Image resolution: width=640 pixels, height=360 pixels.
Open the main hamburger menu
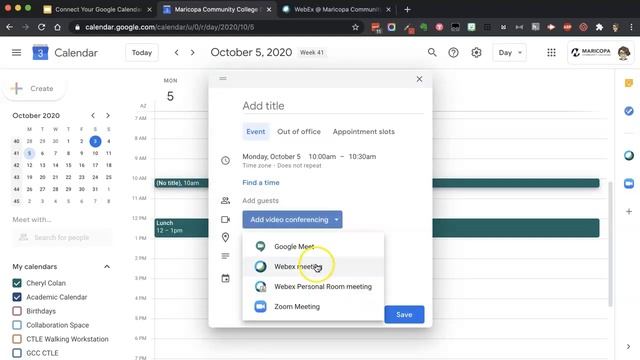tap(16, 53)
